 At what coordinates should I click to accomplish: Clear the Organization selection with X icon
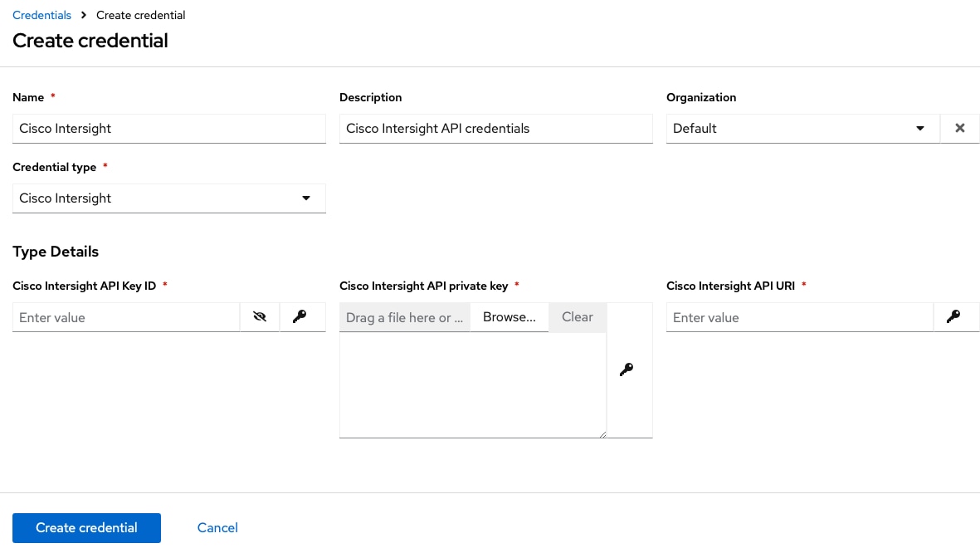[960, 128]
